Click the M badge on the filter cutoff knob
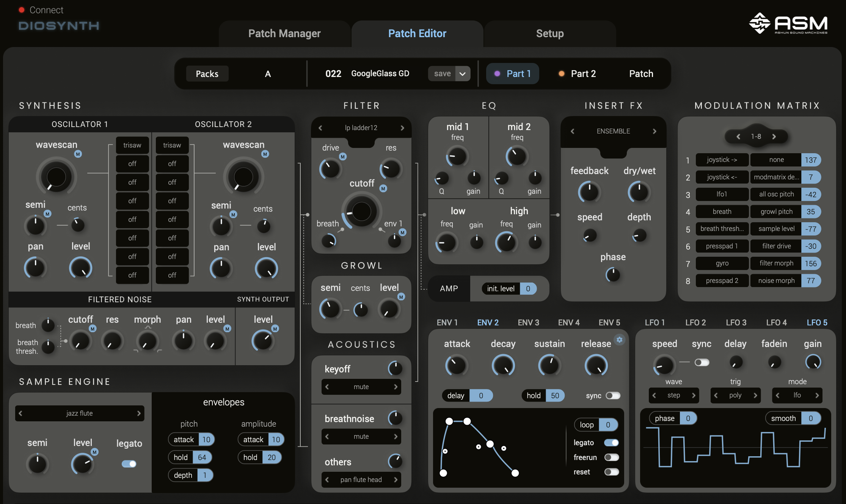This screenshot has height=504, width=846. pyautogui.click(x=383, y=188)
